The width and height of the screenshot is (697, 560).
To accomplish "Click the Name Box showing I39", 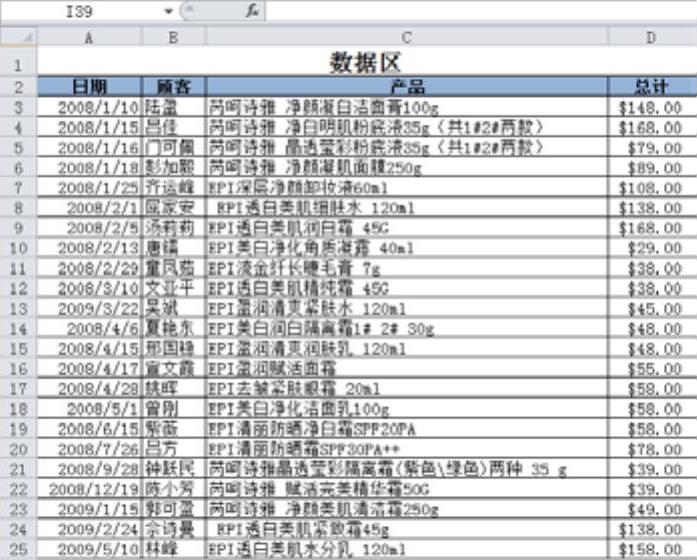I will [x=79, y=11].
